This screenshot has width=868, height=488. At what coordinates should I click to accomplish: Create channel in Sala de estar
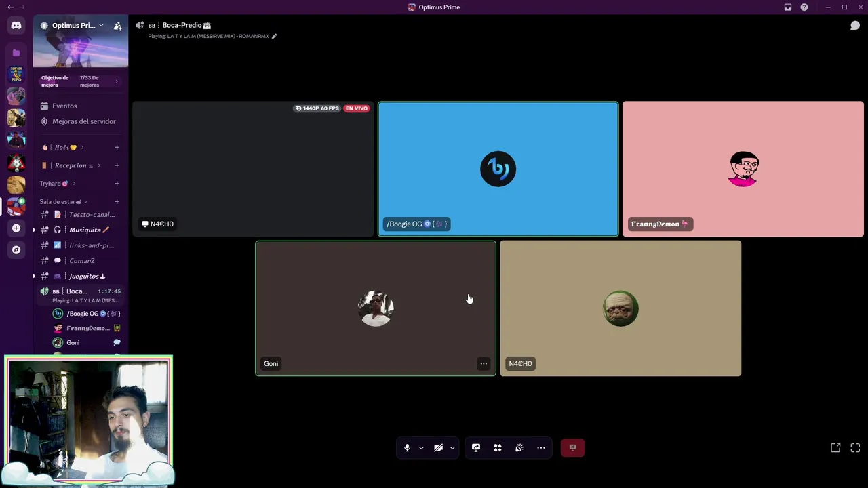117,201
